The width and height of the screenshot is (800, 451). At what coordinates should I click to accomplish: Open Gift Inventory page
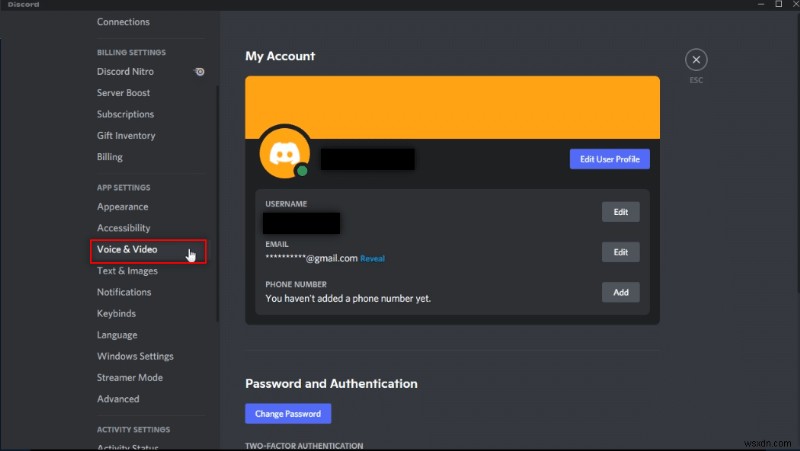pos(126,136)
